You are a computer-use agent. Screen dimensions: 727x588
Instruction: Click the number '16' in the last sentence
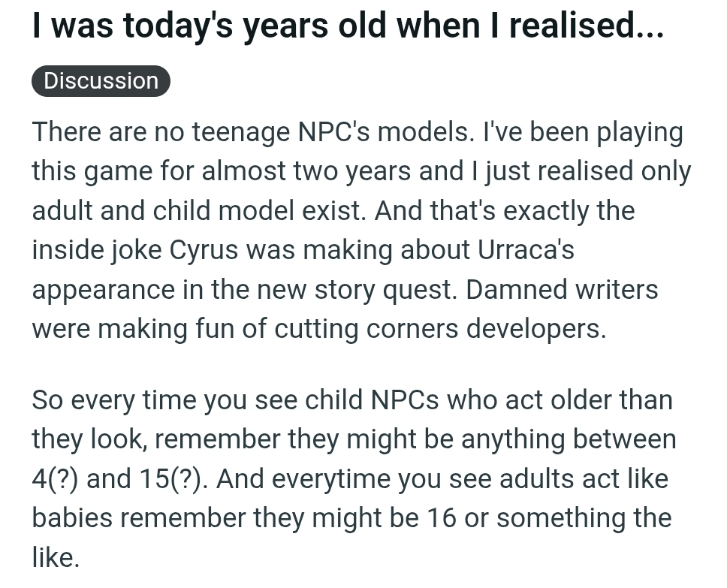(x=442, y=518)
